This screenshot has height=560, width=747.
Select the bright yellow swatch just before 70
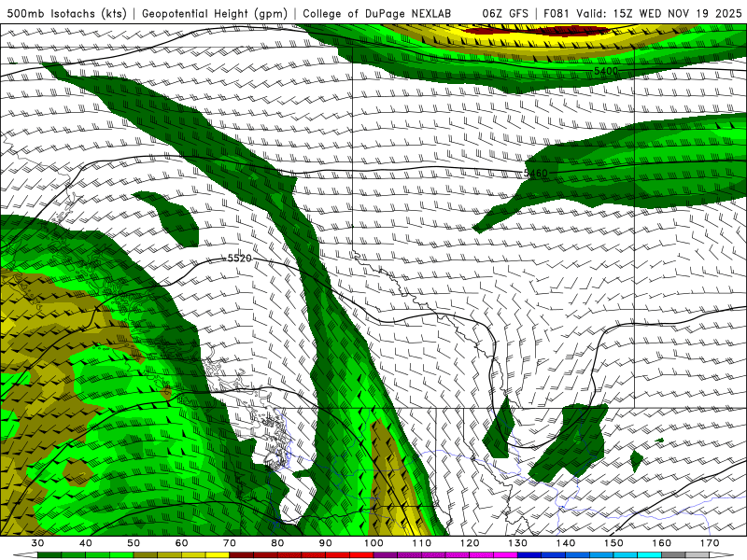point(218,553)
